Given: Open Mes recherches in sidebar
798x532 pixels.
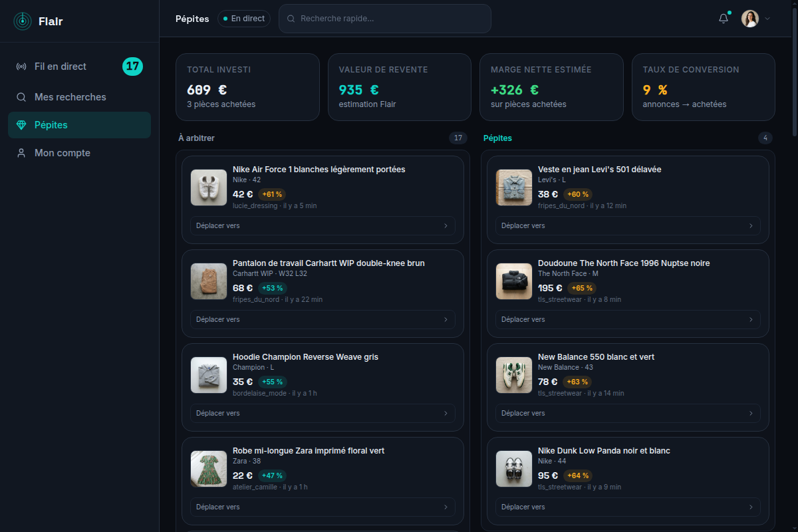Looking at the screenshot, I should (80, 97).
